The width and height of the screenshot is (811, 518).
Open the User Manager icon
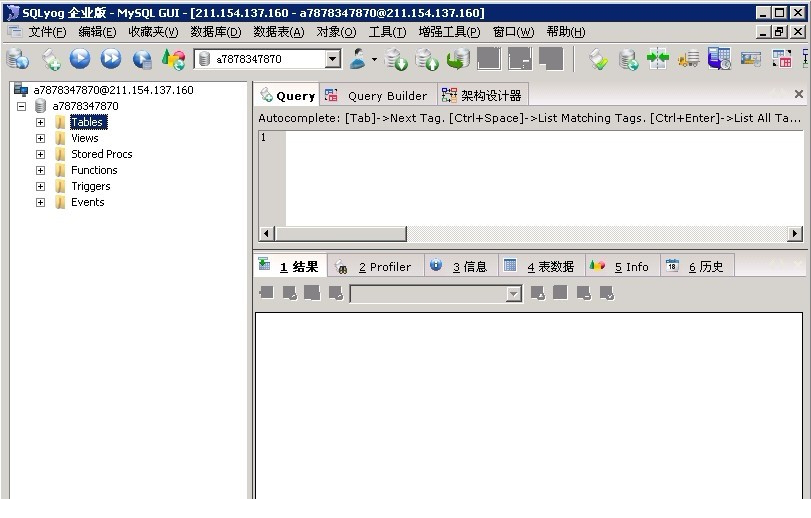pyautogui.click(x=358, y=59)
